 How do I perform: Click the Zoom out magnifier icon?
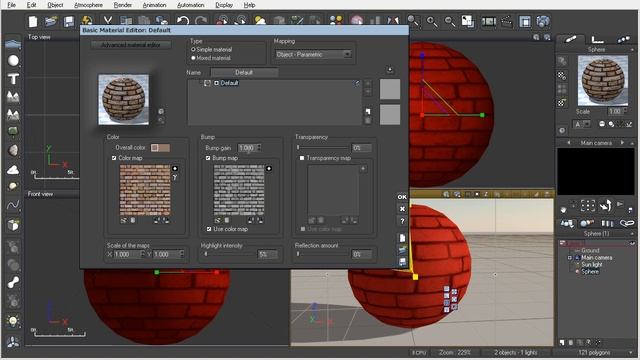(449, 21)
